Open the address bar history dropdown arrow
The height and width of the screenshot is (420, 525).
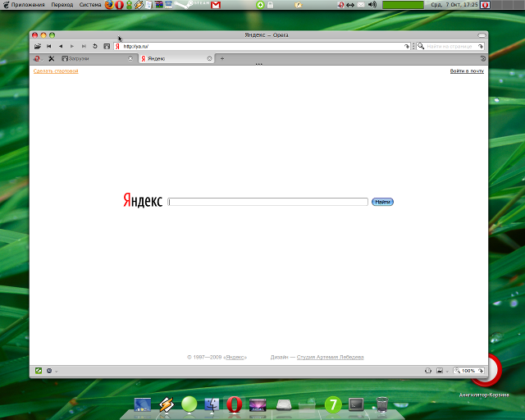click(407, 46)
